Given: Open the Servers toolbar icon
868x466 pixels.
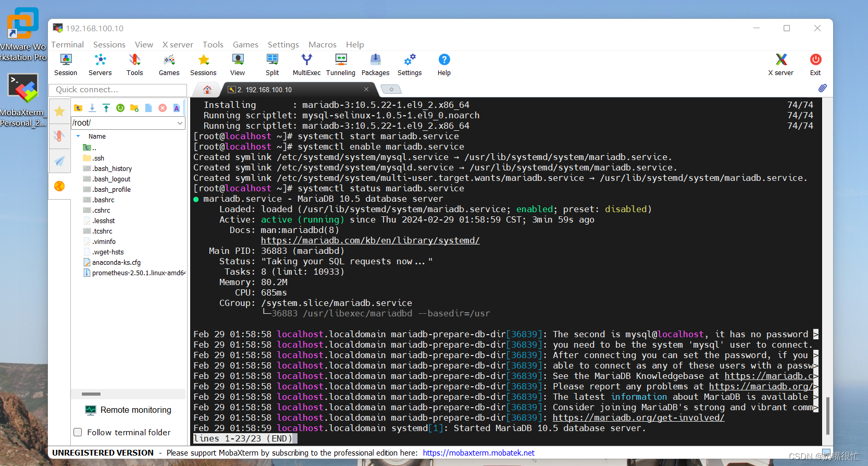Looking at the screenshot, I should click(x=100, y=65).
